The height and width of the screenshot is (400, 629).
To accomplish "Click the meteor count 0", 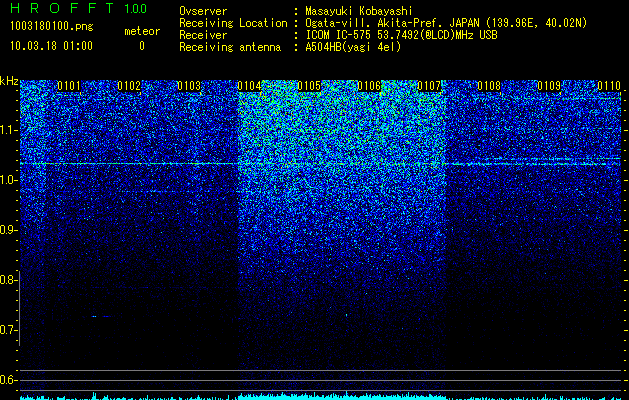I will pyautogui.click(x=142, y=46).
